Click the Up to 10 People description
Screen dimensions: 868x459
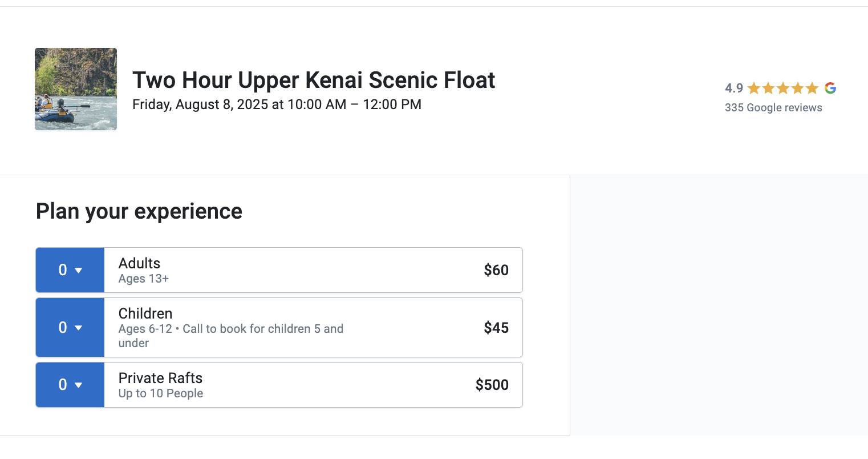160,393
